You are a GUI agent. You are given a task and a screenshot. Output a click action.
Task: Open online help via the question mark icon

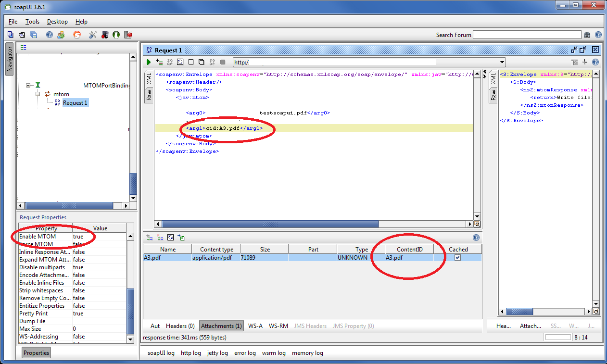click(50, 34)
